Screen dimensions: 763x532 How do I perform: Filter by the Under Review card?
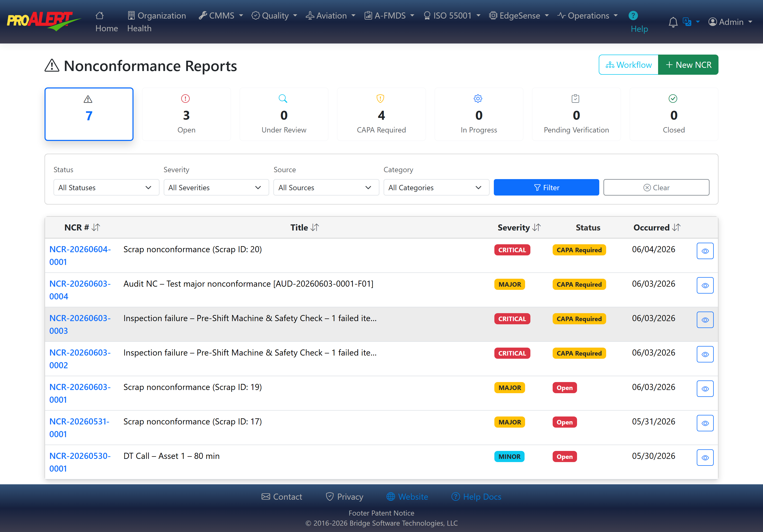[x=284, y=114]
